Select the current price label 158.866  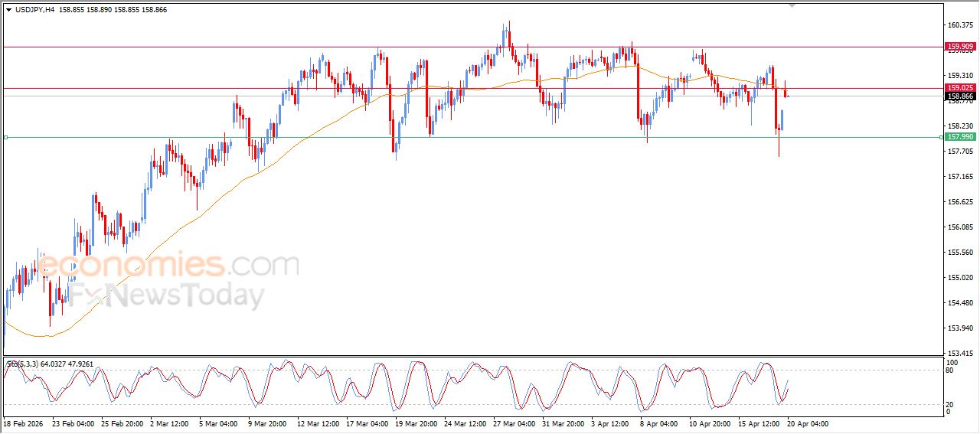[960, 96]
